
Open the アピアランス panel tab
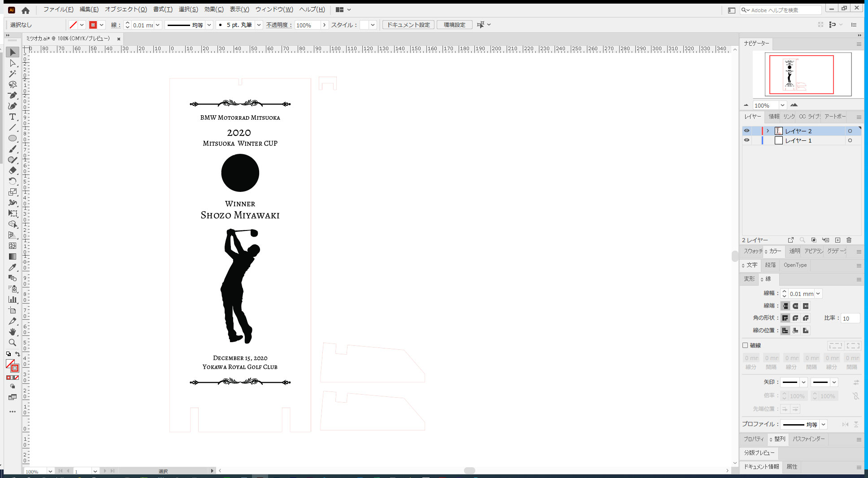point(814,251)
